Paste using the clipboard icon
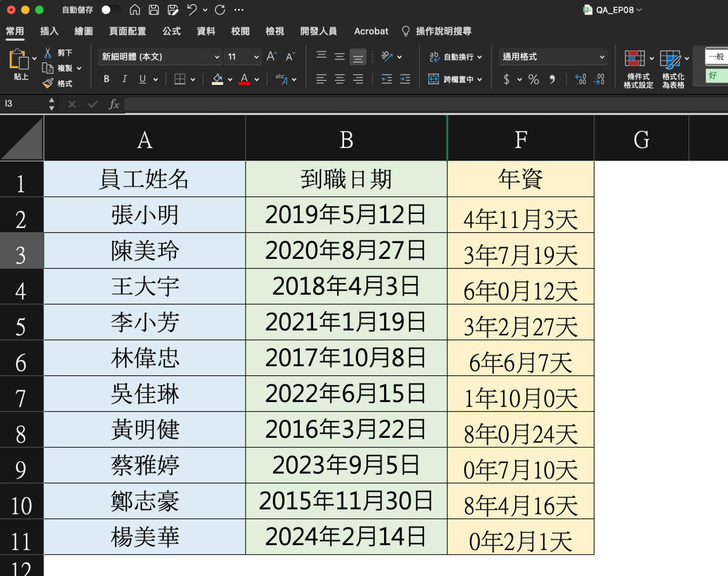The image size is (728, 576). [x=19, y=59]
